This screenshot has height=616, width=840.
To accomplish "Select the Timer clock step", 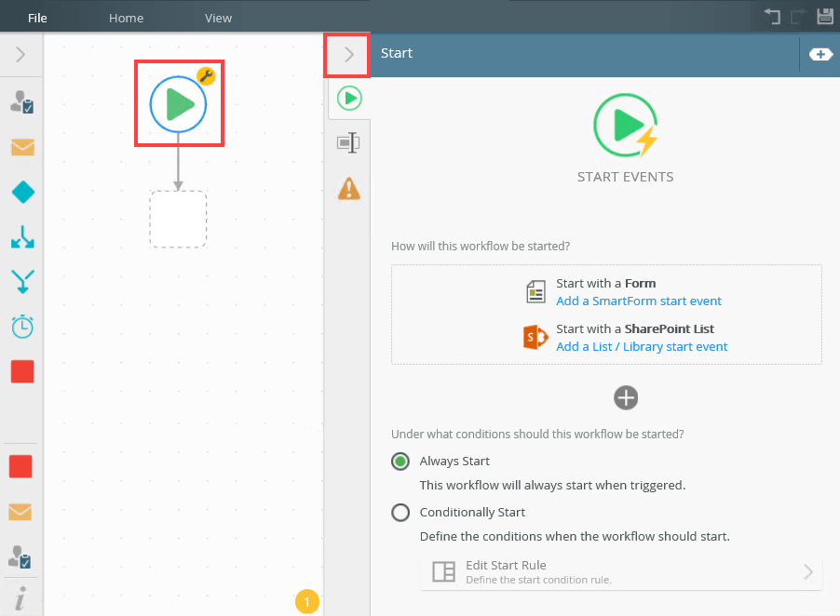I will [x=22, y=327].
